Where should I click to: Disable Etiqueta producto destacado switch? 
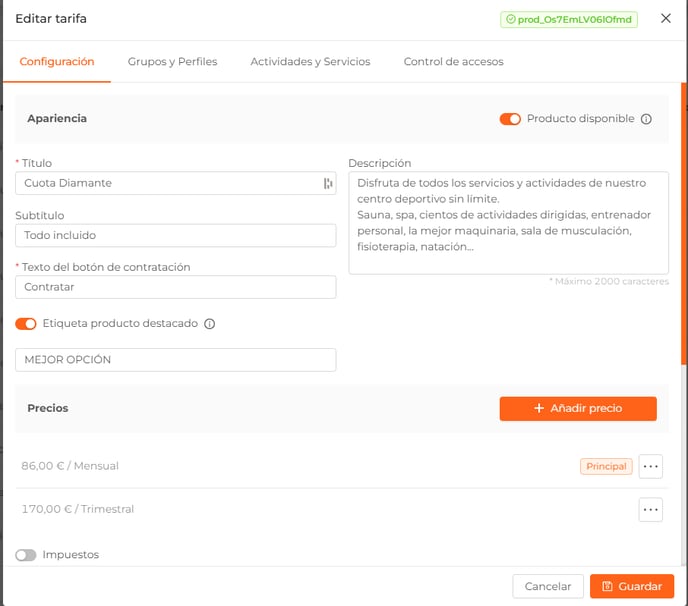pyautogui.click(x=26, y=324)
